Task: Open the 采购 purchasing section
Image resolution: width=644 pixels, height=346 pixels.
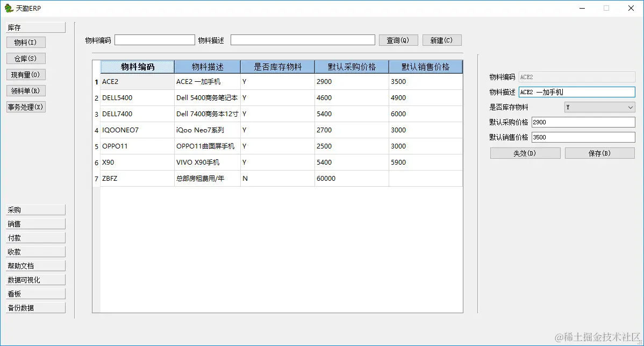Action: pos(35,209)
